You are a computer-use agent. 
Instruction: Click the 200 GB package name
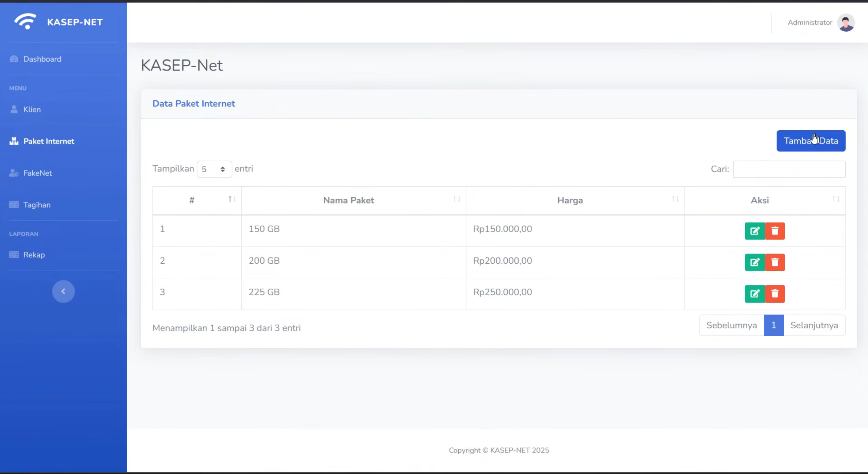[264, 261]
